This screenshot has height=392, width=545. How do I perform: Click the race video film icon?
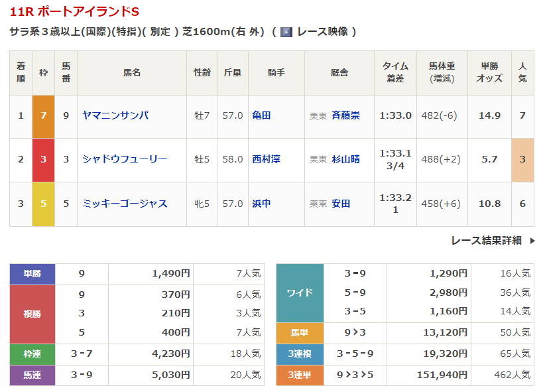286,32
